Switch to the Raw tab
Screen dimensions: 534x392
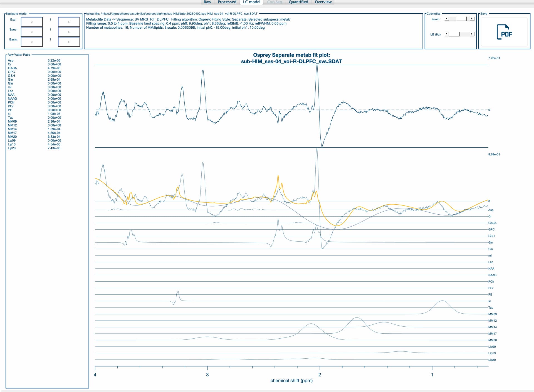click(207, 2)
